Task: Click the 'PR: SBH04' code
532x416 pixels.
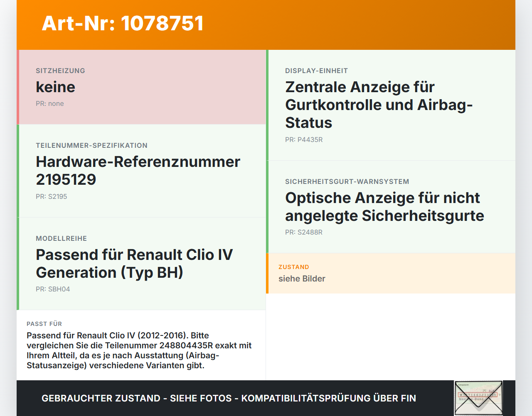Action: [x=53, y=289]
